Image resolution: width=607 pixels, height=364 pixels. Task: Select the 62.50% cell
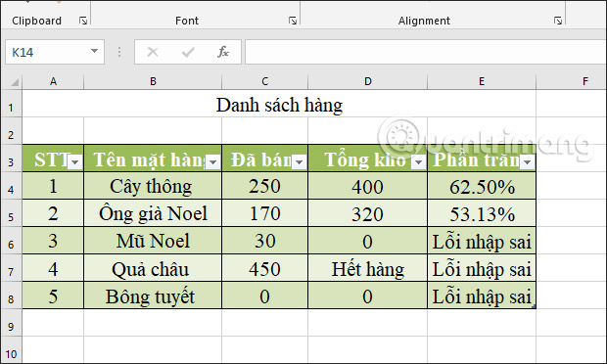coord(482,186)
